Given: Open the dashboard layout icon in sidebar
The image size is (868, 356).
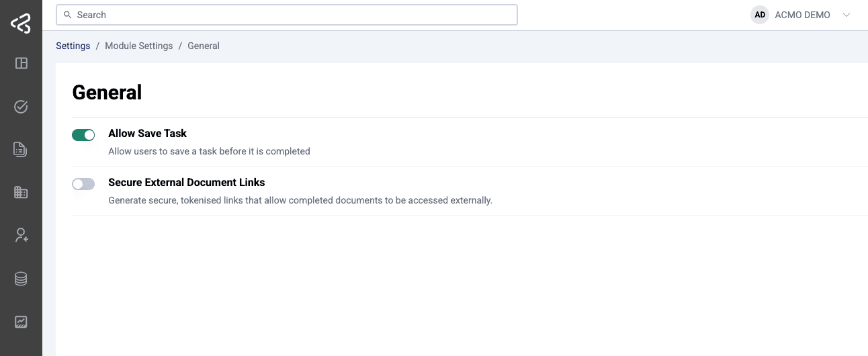Looking at the screenshot, I should (x=21, y=63).
